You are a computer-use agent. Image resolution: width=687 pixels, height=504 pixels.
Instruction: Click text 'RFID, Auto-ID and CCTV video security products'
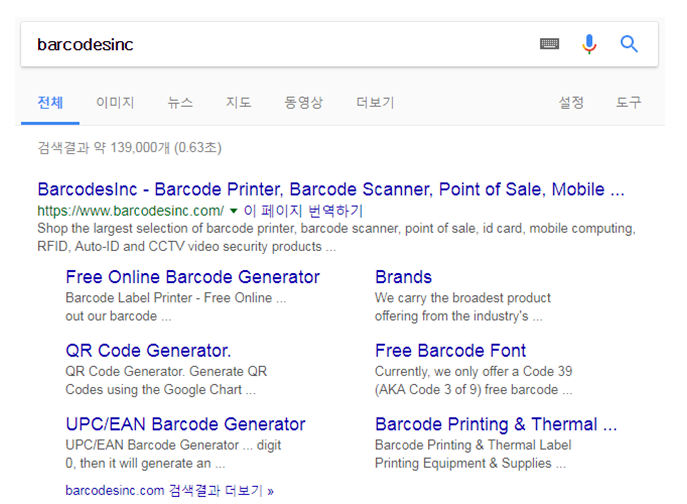click(x=180, y=246)
